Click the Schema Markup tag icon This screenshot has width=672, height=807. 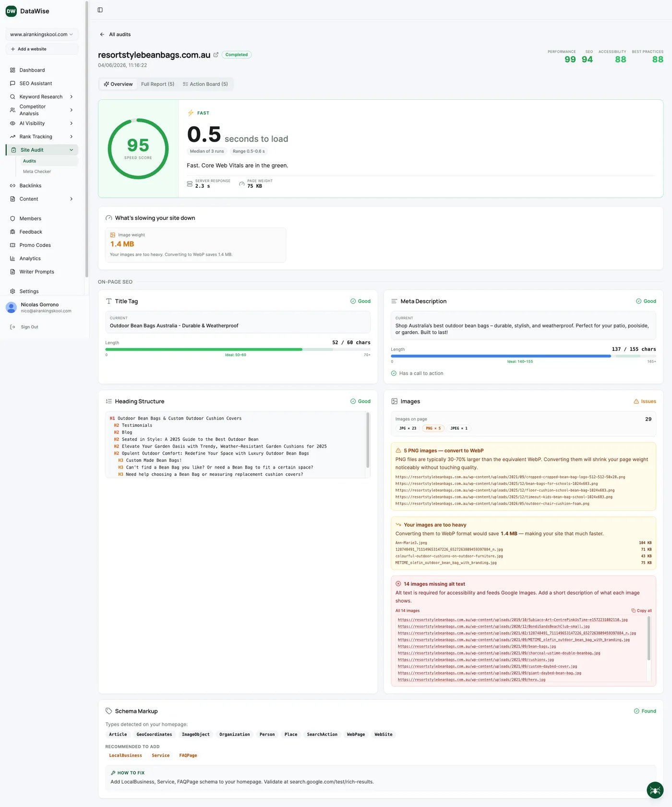[108, 711]
